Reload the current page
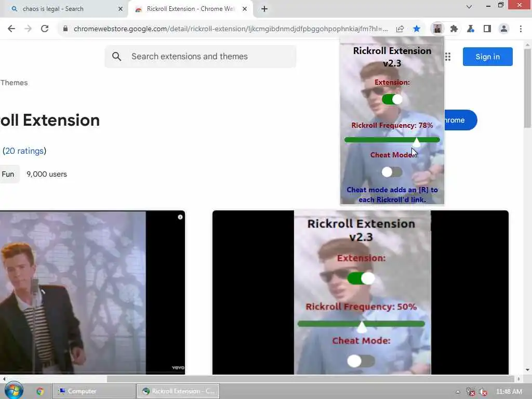The width and height of the screenshot is (532, 399). click(45, 29)
